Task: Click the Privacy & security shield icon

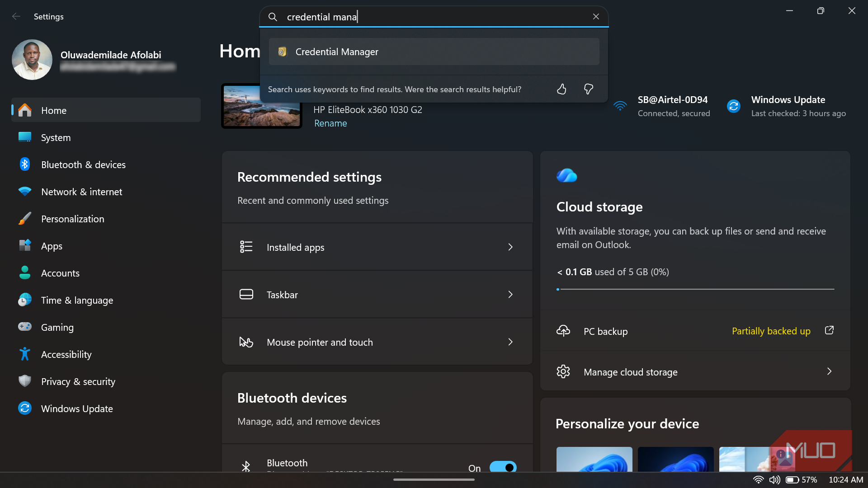Action: tap(25, 381)
